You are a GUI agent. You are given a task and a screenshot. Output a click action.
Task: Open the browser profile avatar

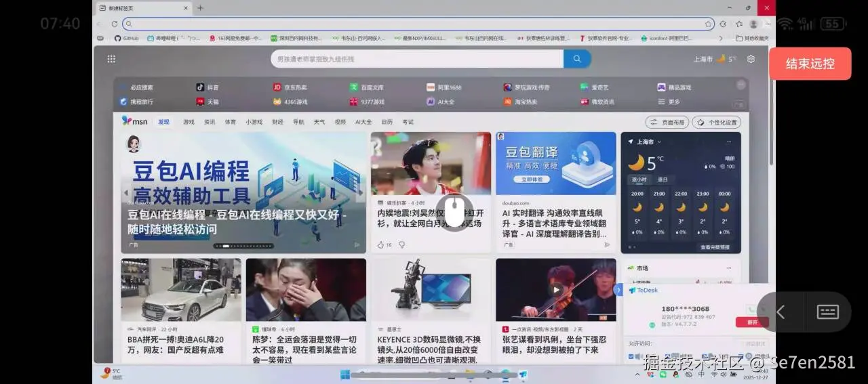coord(753,24)
